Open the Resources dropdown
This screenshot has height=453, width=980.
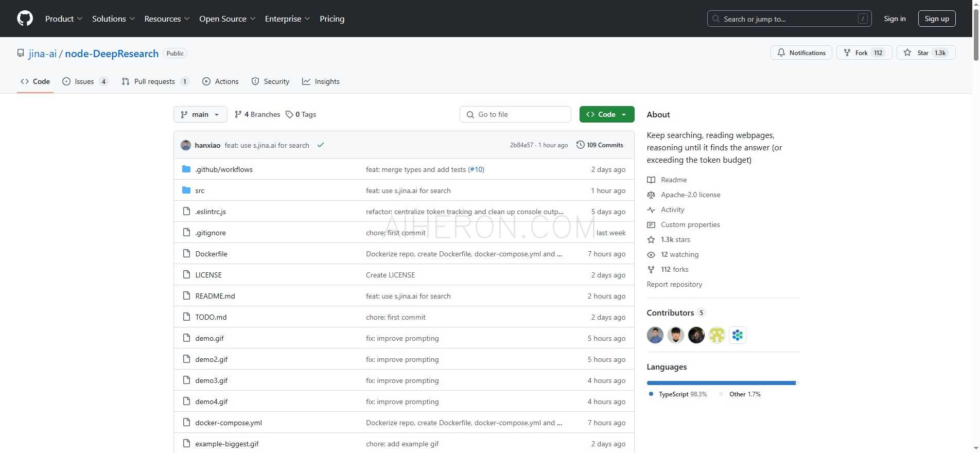[167, 19]
